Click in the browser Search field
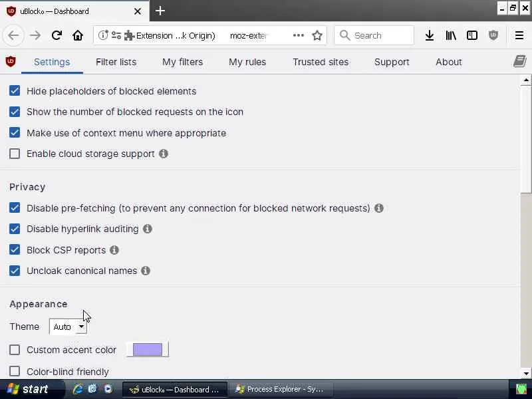This screenshot has width=532, height=399. point(374,35)
